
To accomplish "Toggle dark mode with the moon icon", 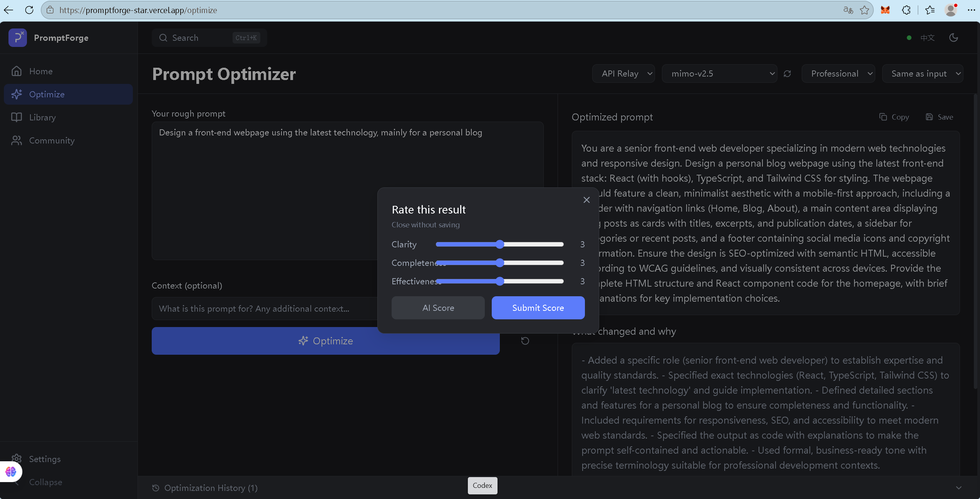I will (x=953, y=38).
